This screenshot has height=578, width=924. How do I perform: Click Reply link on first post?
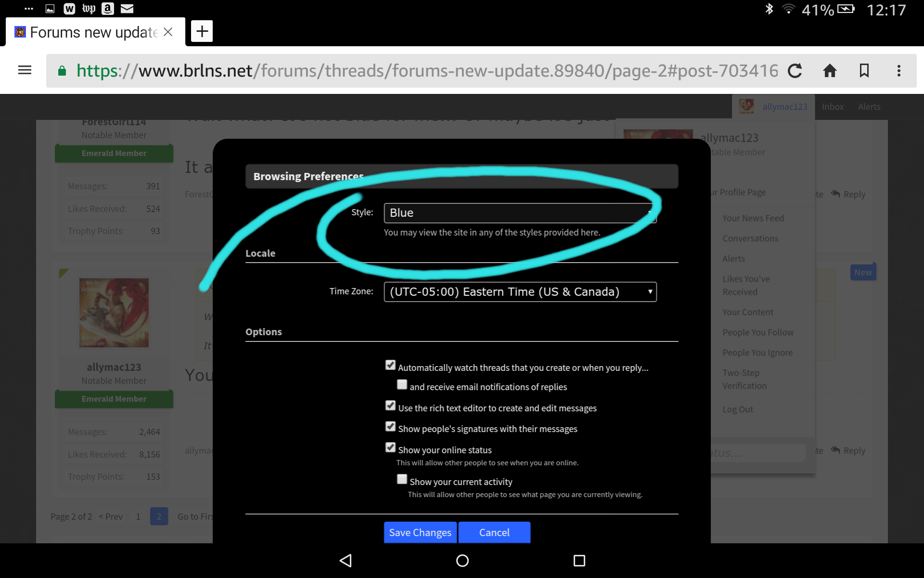point(848,194)
